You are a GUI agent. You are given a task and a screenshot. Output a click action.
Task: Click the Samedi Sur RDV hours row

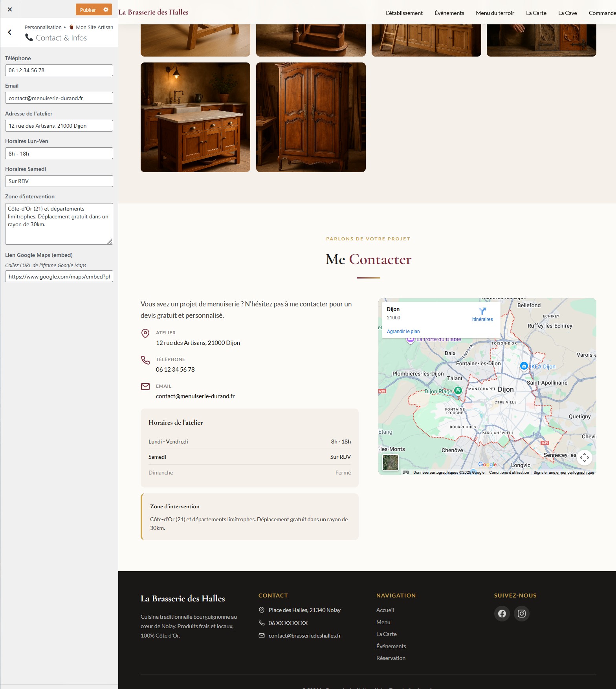[249, 457]
